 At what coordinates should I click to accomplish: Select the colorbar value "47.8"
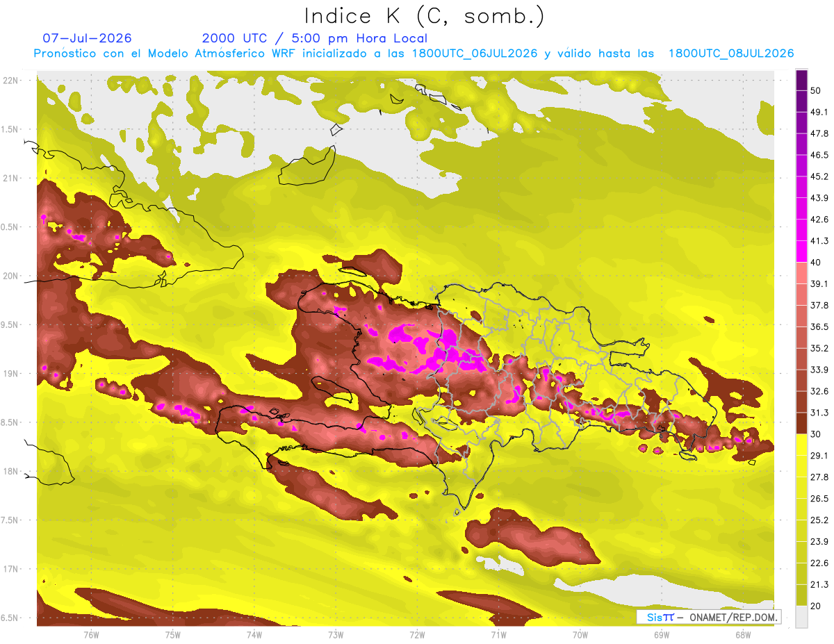819,133
